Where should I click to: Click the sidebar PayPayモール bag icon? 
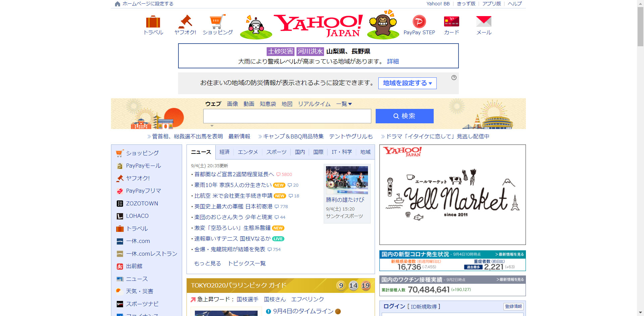point(120,166)
